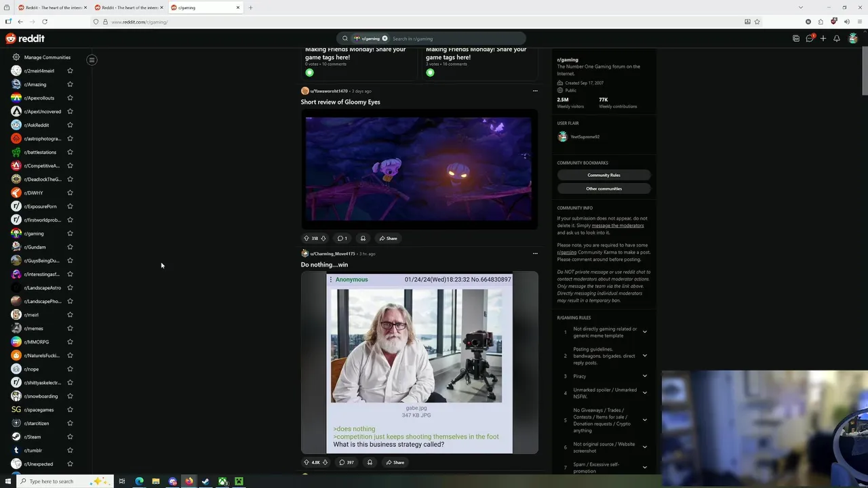Image resolution: width=868 pixels, height=488 pixels.
Task: Open r/ApexUncovered community
Action: [37, 112]
